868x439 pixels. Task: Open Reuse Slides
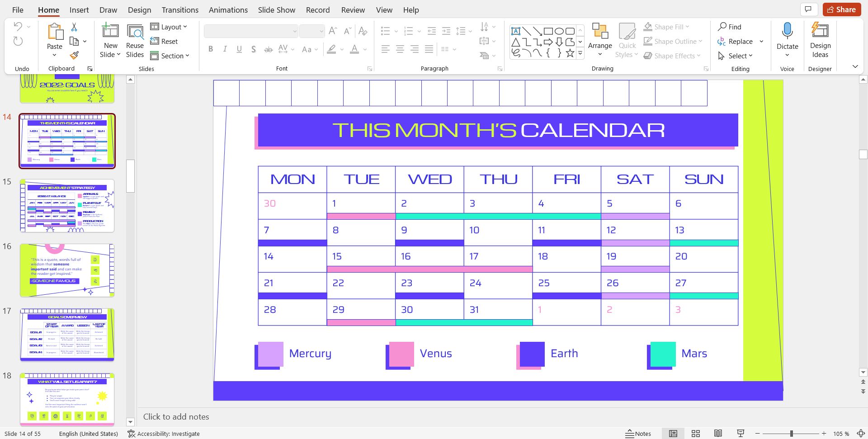(x=134, y=40)
